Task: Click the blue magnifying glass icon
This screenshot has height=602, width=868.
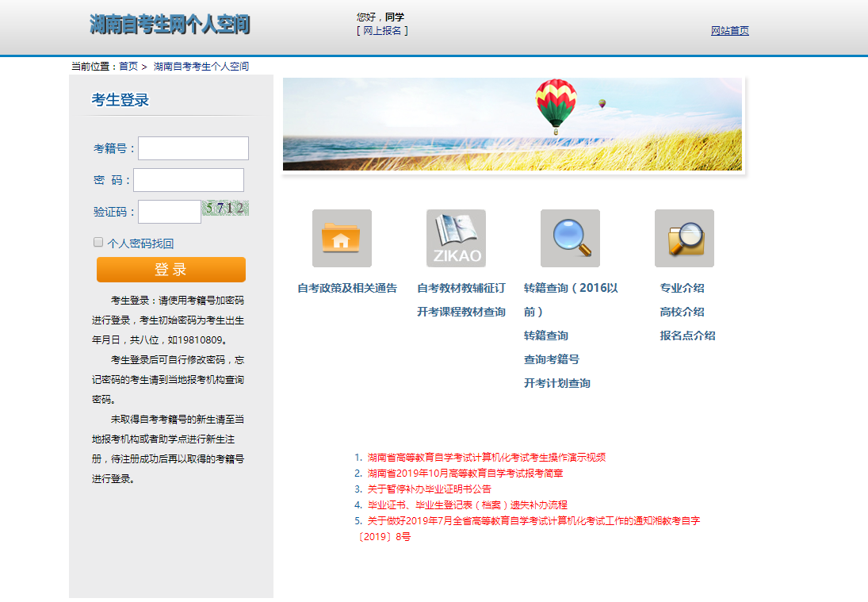Action: point(570,238)
